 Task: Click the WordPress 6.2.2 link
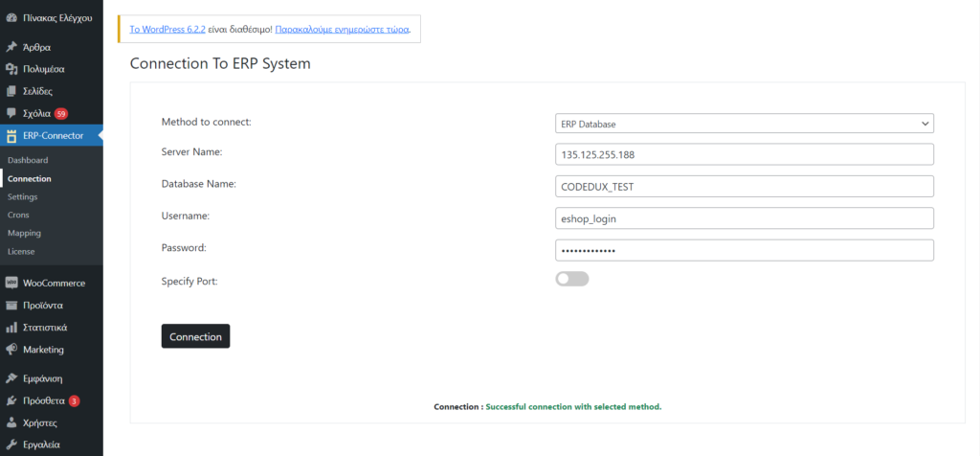(167, 30)
